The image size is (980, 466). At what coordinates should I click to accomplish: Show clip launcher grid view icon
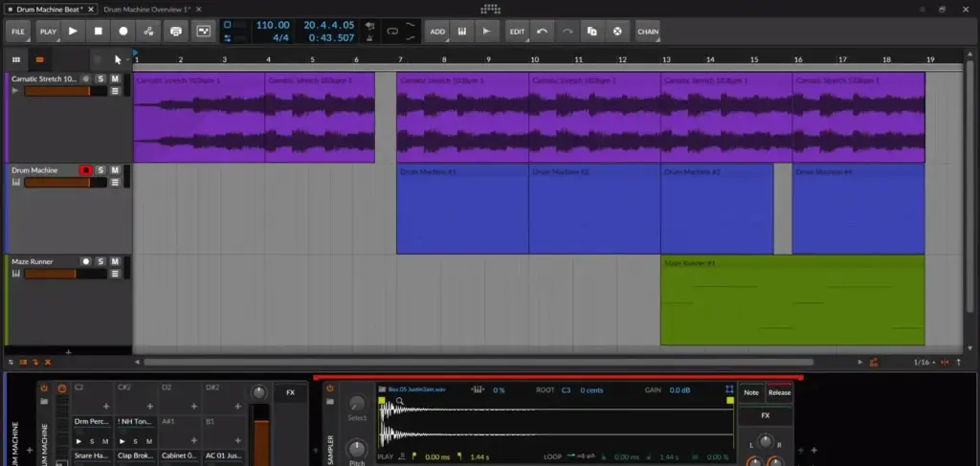point(16,59)
